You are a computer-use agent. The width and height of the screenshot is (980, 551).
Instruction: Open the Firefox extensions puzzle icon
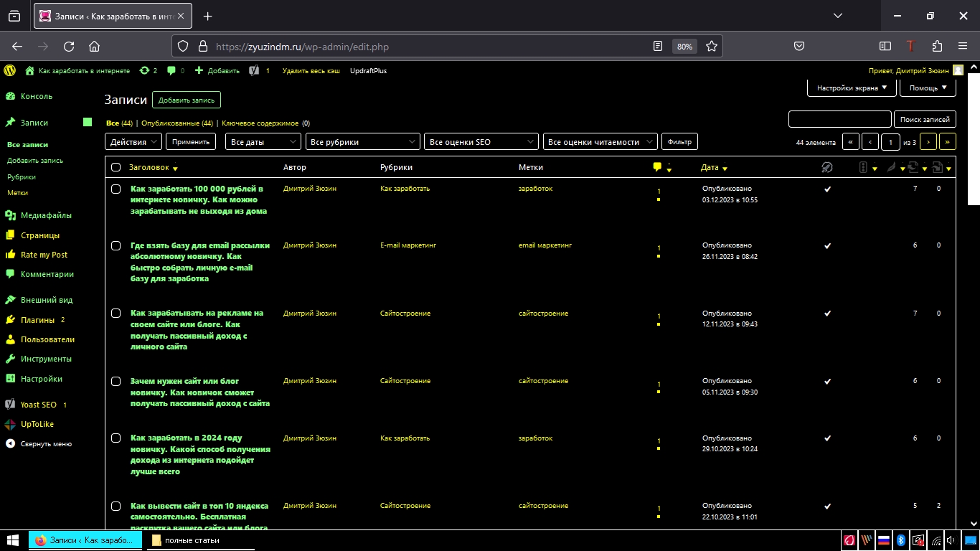tap(937, 46)
